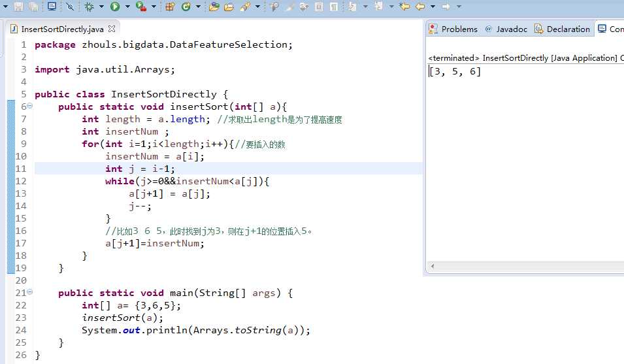Toggle the Word Wrap pencil icon
The image size is (624, 364).
(x=289, y=7)
